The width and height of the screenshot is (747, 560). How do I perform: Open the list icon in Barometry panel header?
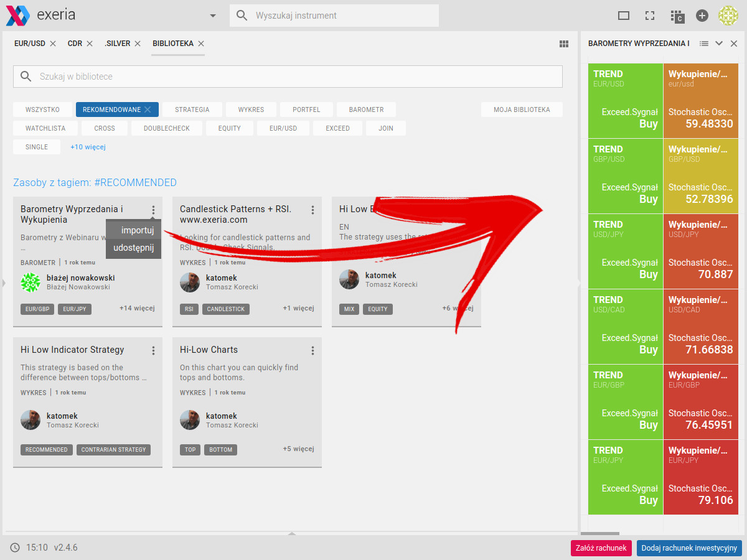coord(704,44)
